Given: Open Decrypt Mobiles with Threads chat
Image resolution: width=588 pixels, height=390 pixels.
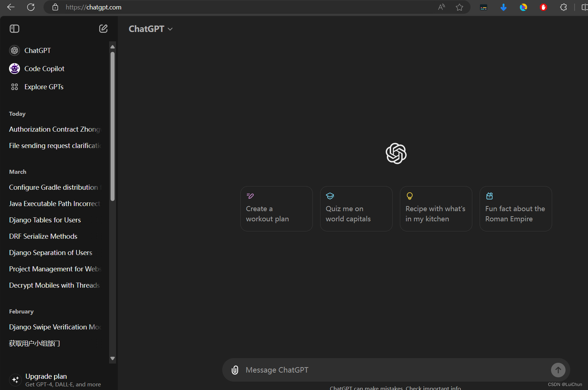Looking at the screenshot, I should click(x=55, y=285).
